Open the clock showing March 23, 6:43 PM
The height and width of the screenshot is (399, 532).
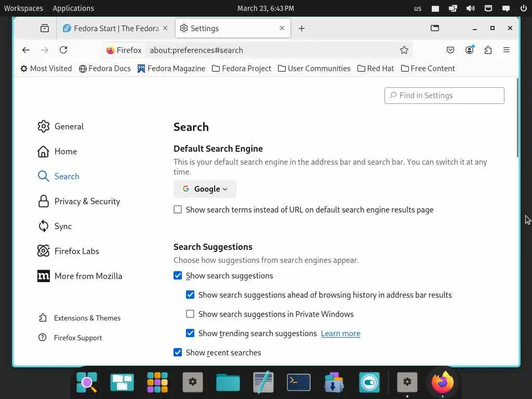(265, 8)
